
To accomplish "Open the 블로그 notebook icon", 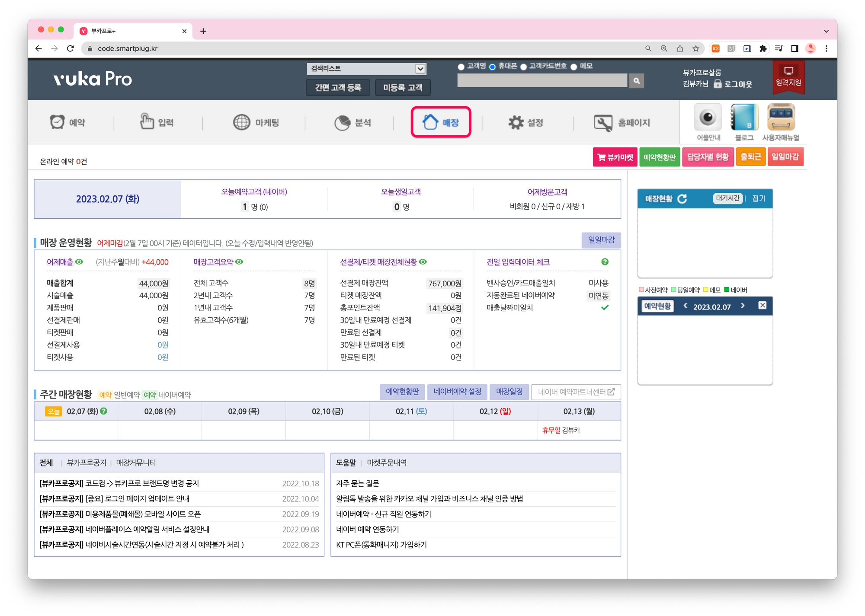I will pos(744,118).
